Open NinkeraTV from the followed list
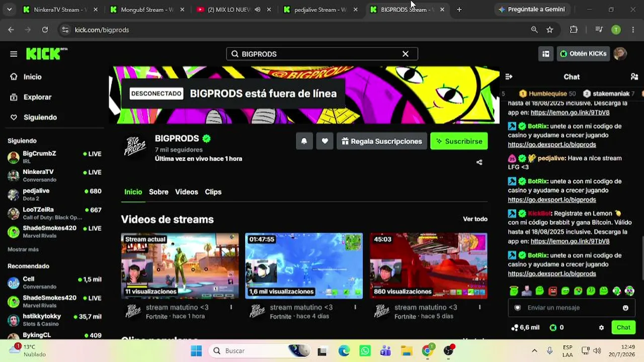644x362 pixels. [x=54, y=175]
